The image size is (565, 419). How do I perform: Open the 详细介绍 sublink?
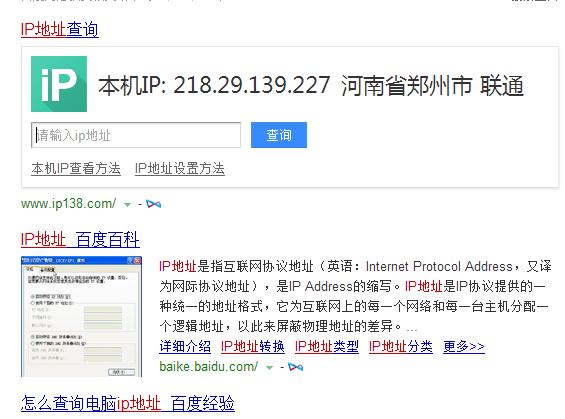pyautogui.click(x=185, y=347)
